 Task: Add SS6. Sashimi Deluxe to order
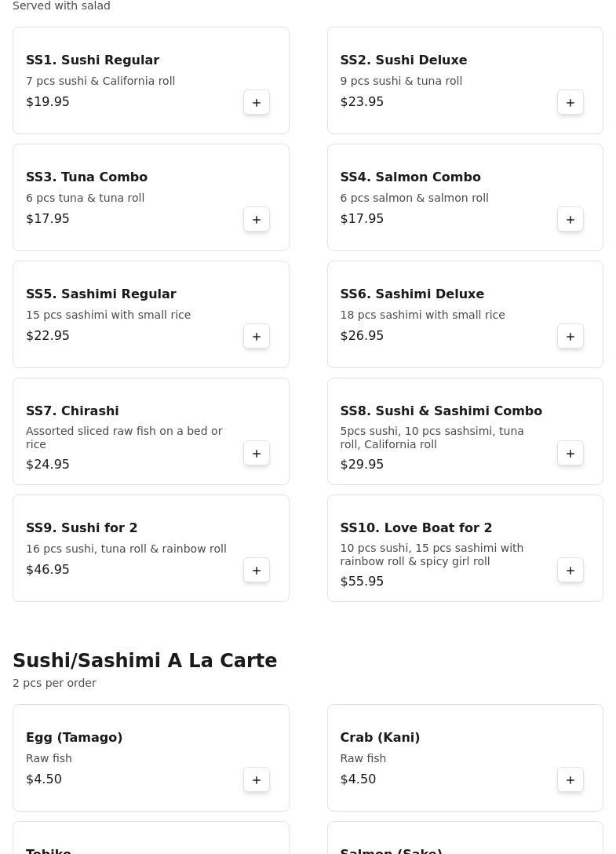[570, 337]
